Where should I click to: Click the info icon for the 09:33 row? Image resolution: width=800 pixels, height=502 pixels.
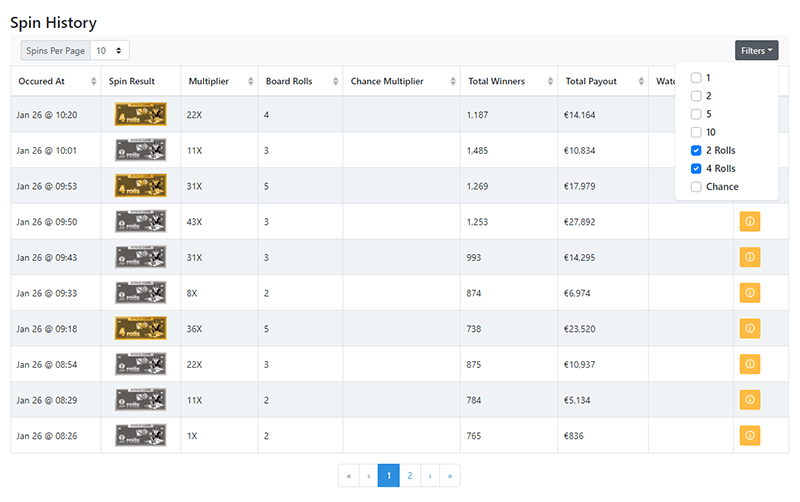tap(750, 293)
